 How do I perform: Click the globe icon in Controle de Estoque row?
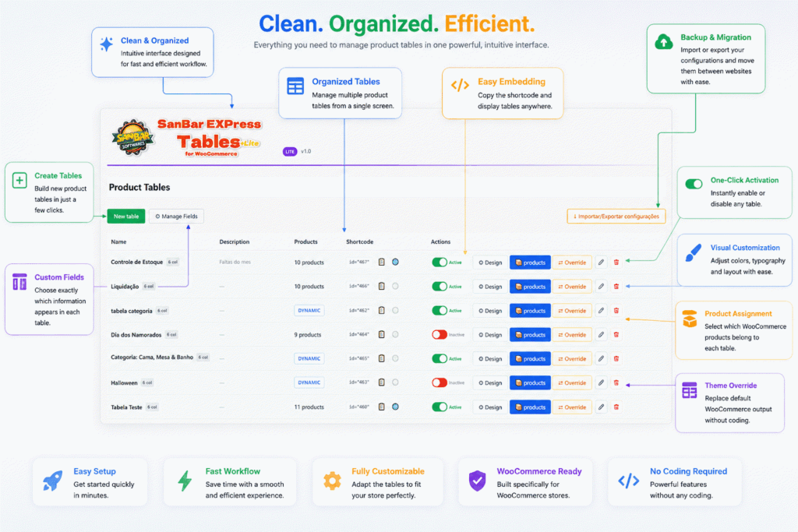[x=395, y=262]
